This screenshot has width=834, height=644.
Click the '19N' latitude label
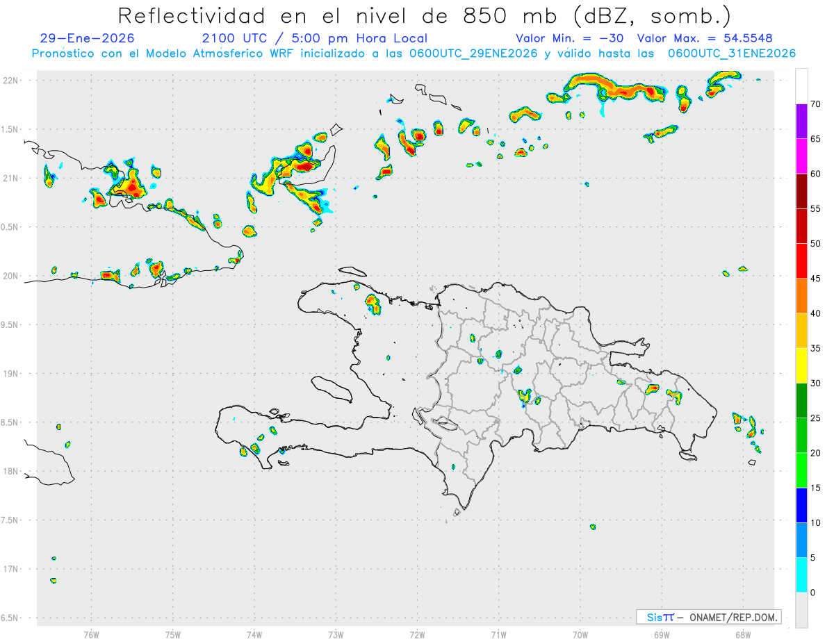pyautogui.click(x=11, y=374)
